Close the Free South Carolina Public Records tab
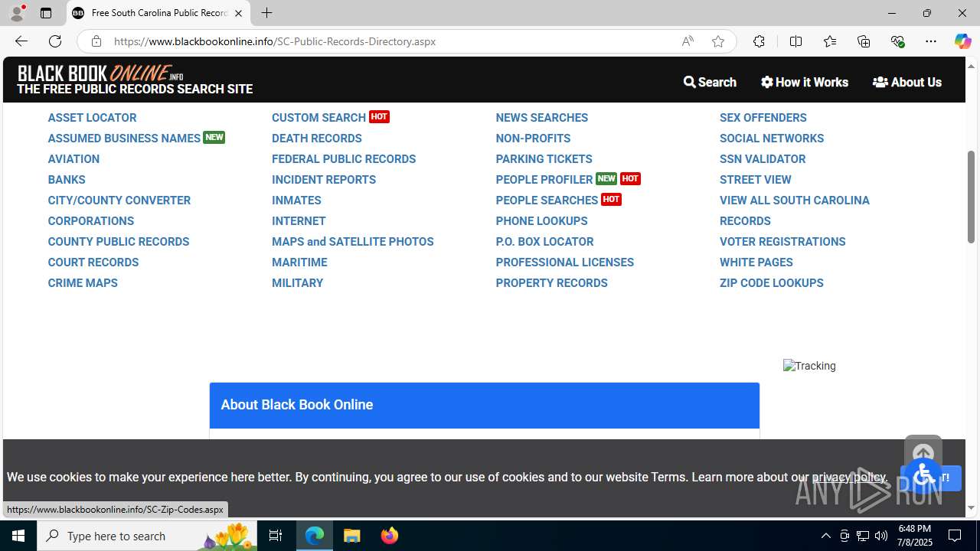 click(238, 13)
